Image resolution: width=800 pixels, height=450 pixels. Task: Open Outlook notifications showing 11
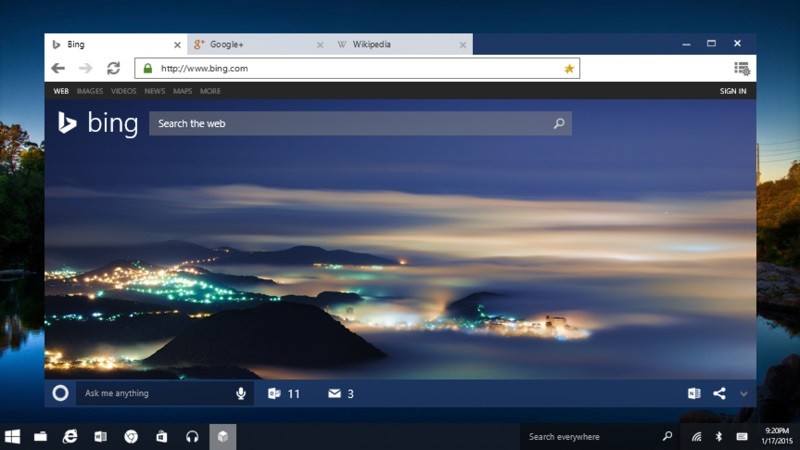[x=283, y=394]
